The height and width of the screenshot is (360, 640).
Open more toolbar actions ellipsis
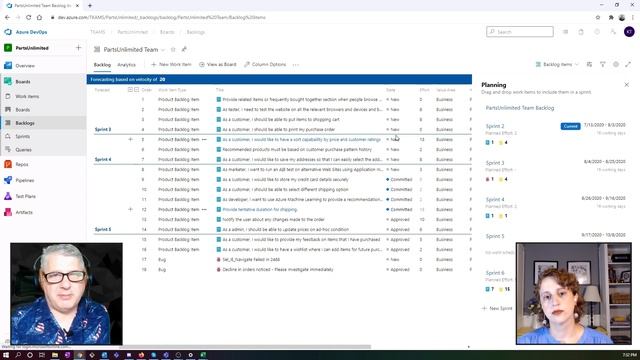(296, 64)
